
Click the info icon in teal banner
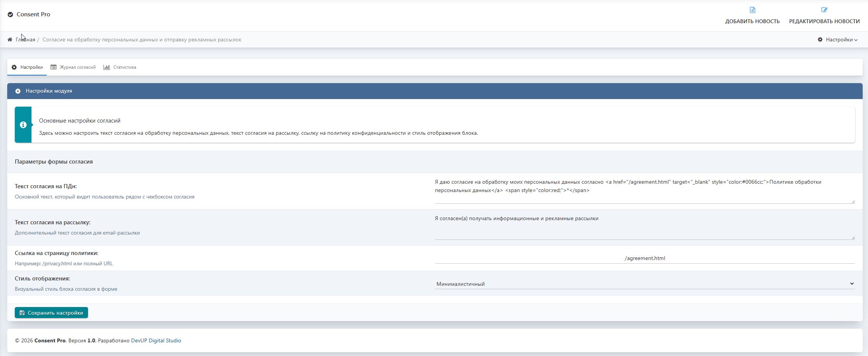[x=23, y=125]
